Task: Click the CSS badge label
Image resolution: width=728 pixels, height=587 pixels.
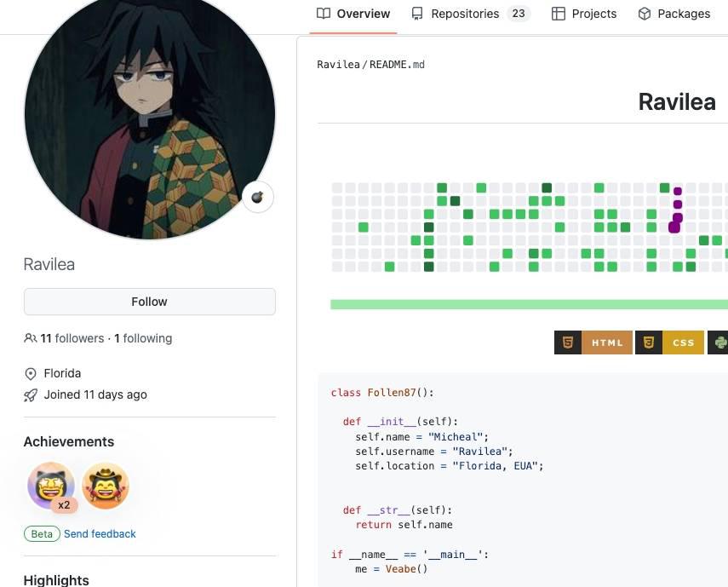Action: (x=683, y=342)
